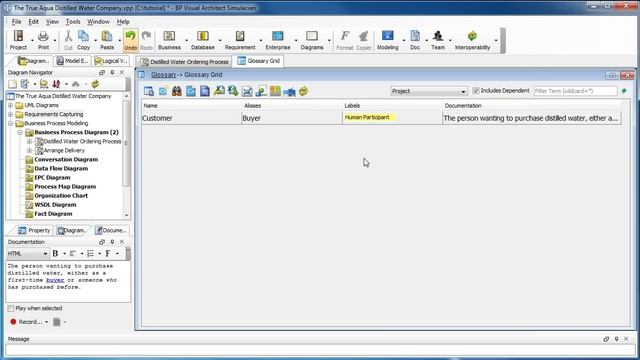640x360 pixels.
Task: Switch to the Glossary Grid tab
Action: tap(259, 61)
